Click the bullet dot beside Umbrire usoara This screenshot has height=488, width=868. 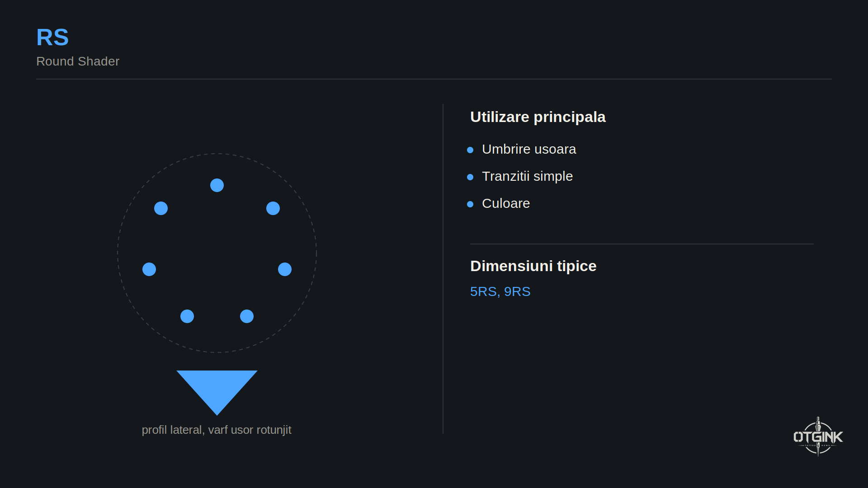point(470,150)
